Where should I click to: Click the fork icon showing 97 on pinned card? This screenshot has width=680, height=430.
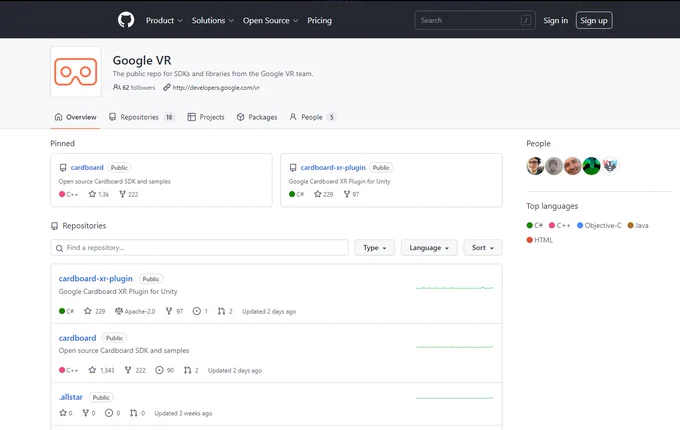[347, 194]
